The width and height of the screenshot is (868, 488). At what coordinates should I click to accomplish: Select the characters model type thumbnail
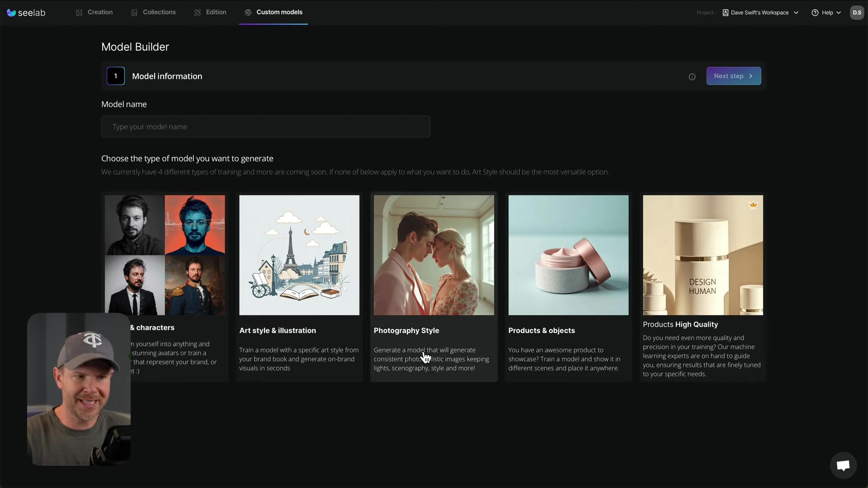point(165,255)
